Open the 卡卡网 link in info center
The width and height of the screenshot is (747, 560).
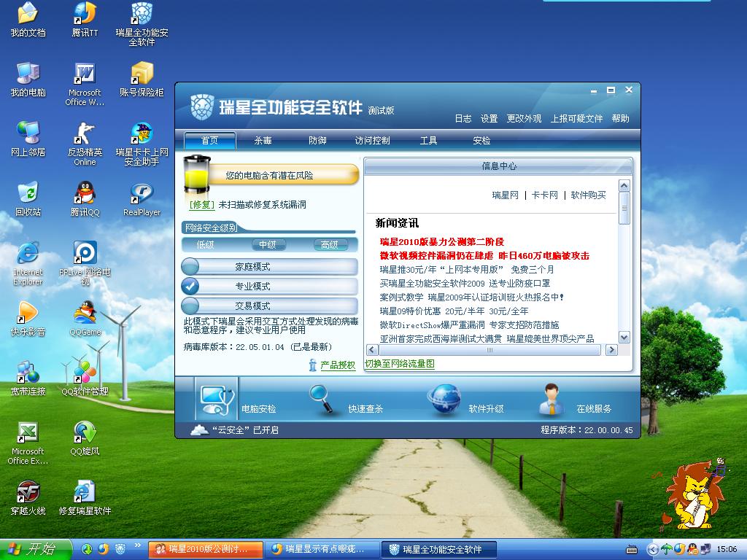click(x=544, y=195)
